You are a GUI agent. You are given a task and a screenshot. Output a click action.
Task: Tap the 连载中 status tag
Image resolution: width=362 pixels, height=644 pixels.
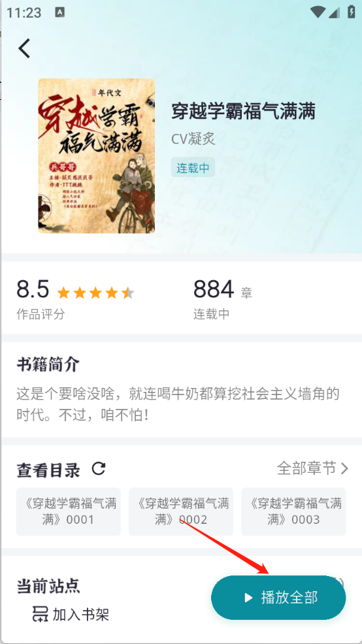pos(193,168)
